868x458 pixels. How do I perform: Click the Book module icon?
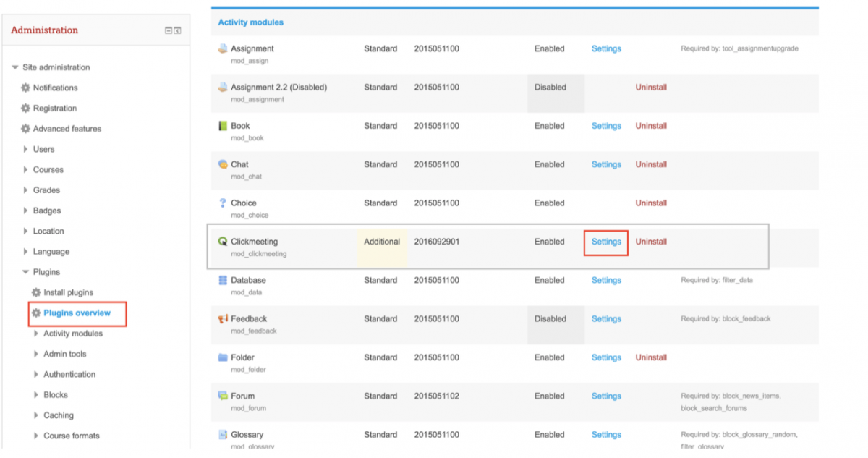point(221,126)
